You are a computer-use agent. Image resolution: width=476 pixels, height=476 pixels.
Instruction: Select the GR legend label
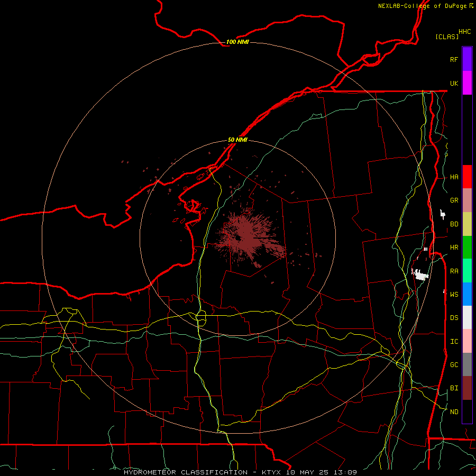point(454,200)
